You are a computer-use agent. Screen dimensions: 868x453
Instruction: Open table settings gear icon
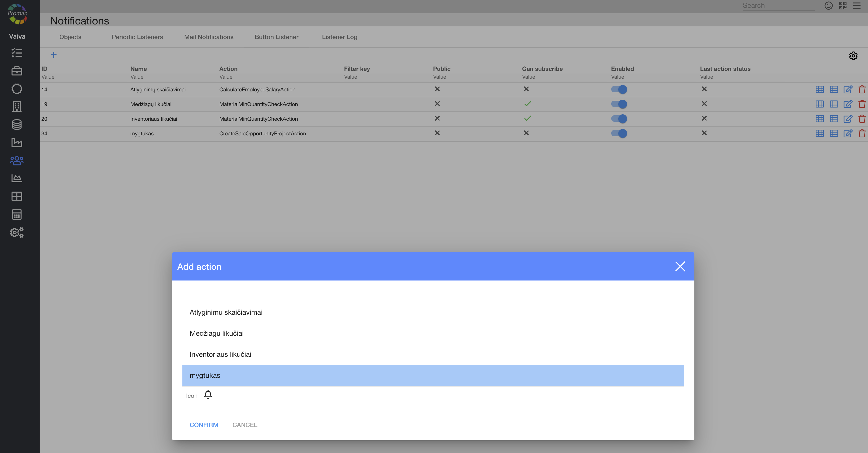tap(853, 56)
